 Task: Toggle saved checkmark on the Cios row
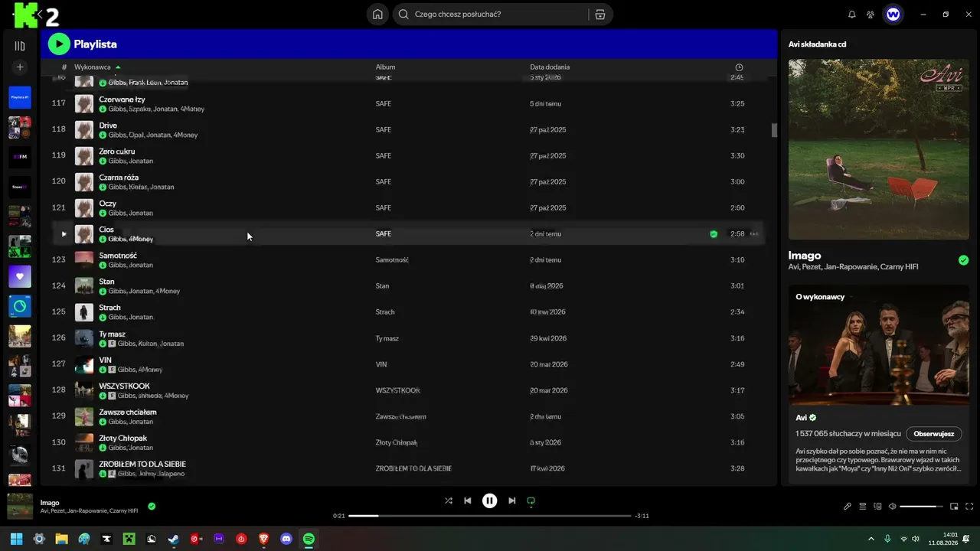714,234
